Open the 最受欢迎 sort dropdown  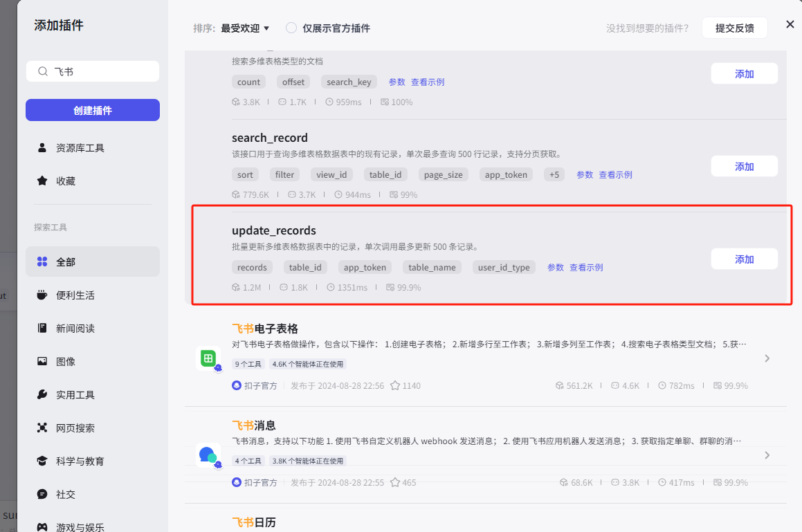(x=245, y=28)
